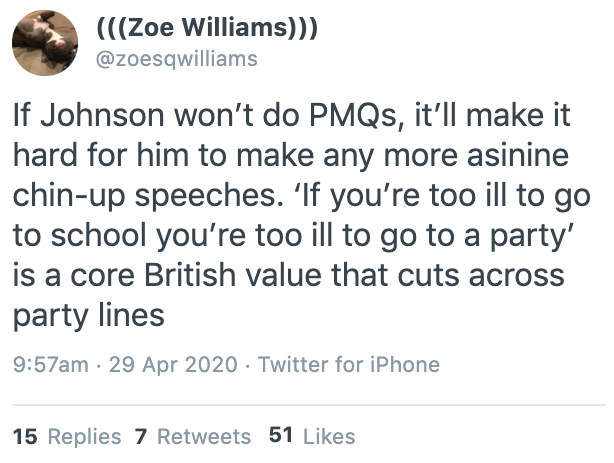614x463 pixels.
Task: Open the @zoesqwilliams handle link
Action: click(x=175, y=59)
